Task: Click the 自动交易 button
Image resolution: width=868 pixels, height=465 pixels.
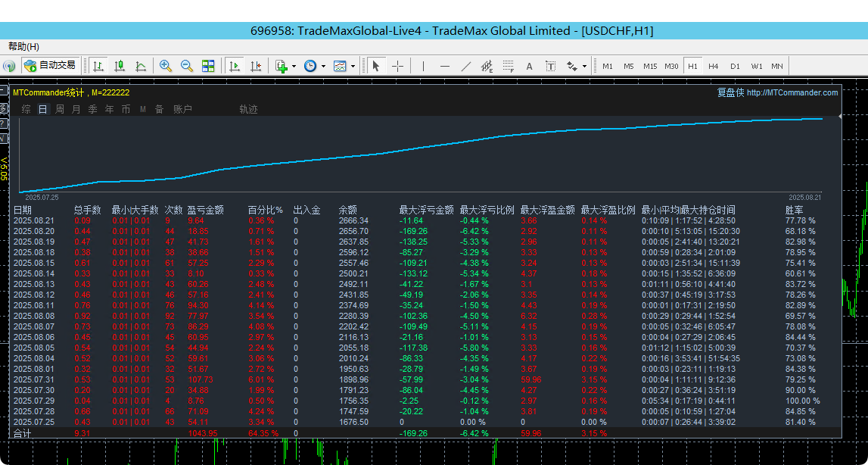Action: 51,66
